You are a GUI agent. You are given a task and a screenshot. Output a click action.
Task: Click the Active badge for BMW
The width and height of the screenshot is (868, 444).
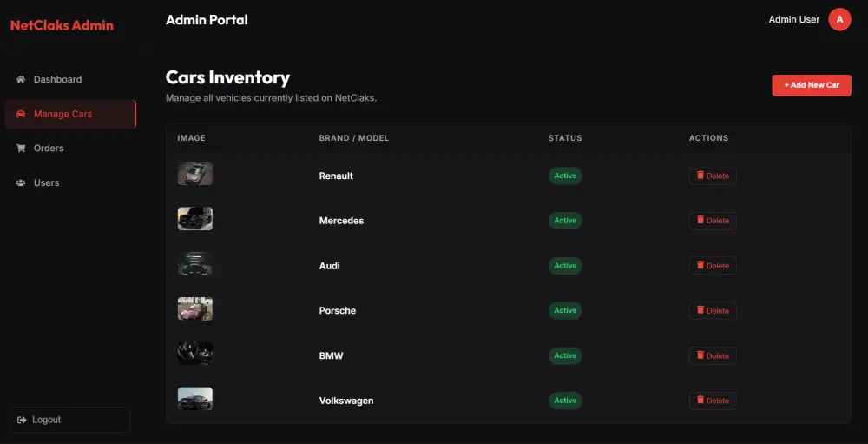point(565,355)
